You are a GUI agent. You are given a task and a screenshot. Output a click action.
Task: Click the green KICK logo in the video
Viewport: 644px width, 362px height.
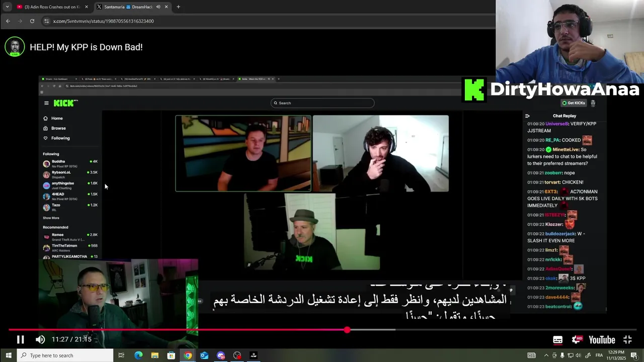65,103
